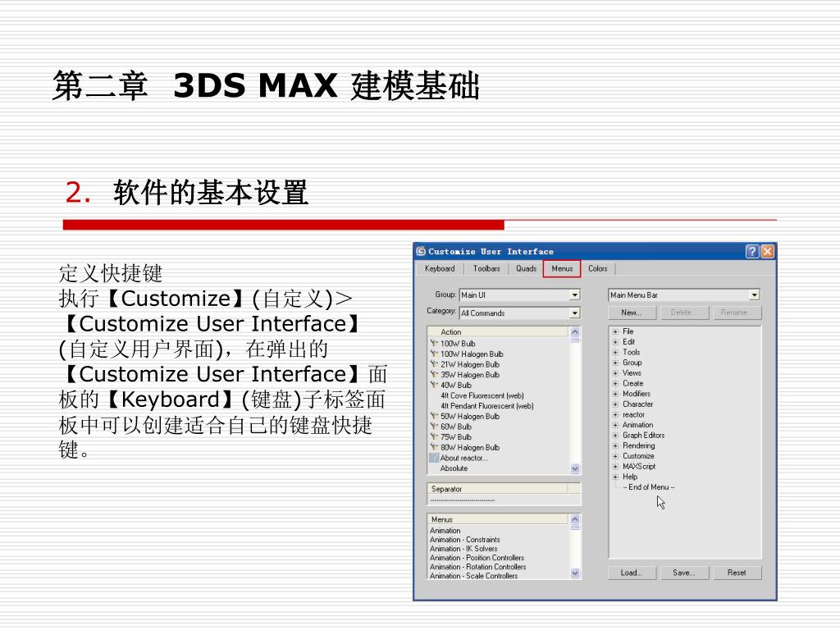Select Animation - Scale Controllers entry
Screen dimensions: 840x630
click(x=473, y=575)
